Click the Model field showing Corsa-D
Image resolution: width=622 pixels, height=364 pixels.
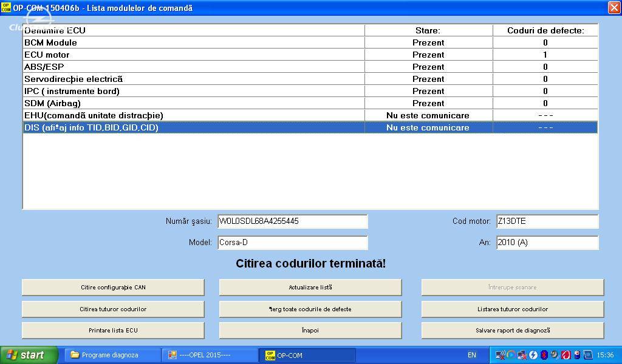293,243
